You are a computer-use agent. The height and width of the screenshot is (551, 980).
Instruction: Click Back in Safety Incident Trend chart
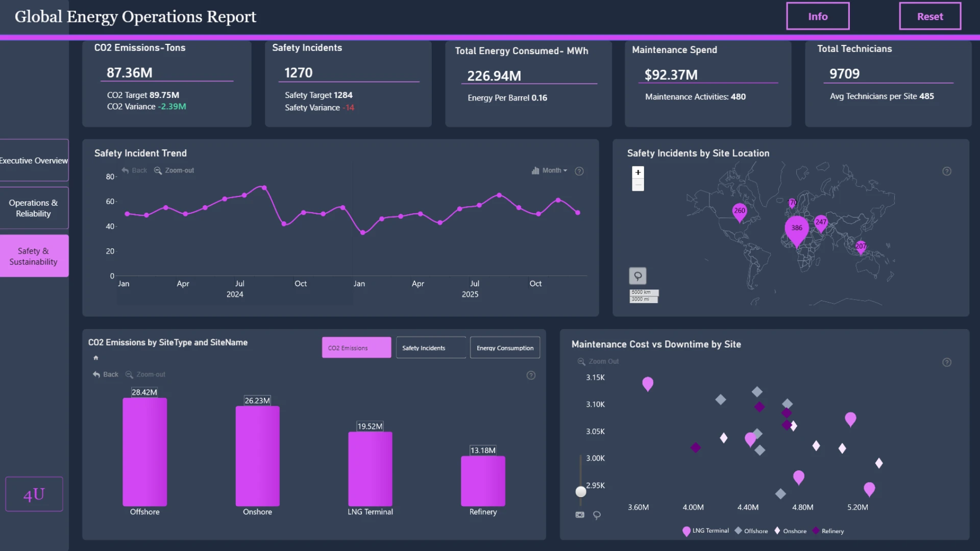click(134, 170)
